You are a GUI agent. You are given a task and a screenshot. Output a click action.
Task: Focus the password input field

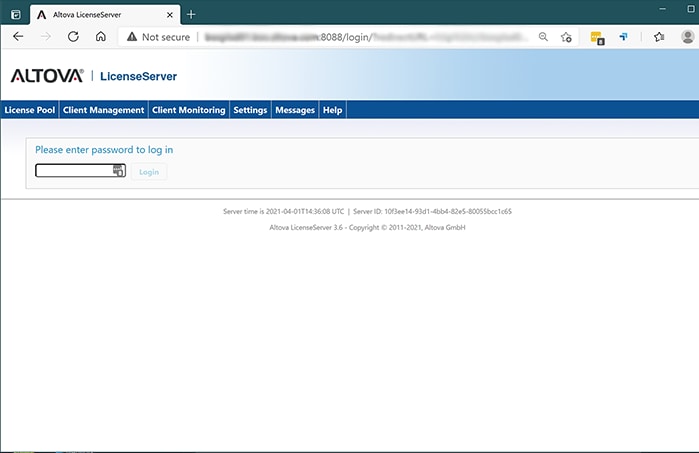[x=73, y=171]
